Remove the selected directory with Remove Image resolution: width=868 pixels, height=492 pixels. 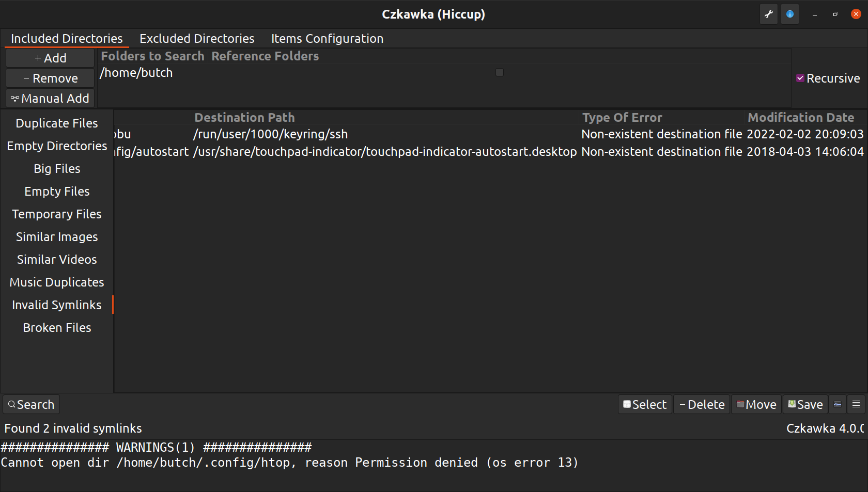point(50,78)
